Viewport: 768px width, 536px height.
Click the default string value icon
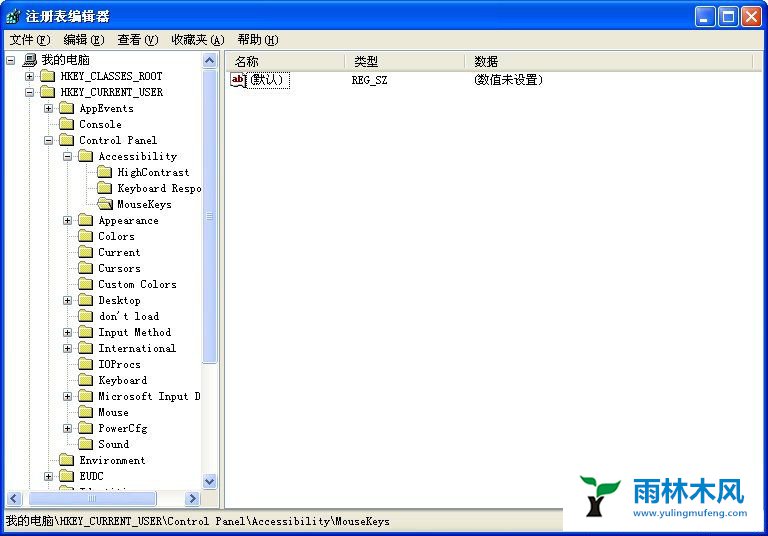[x=238, y=80]
